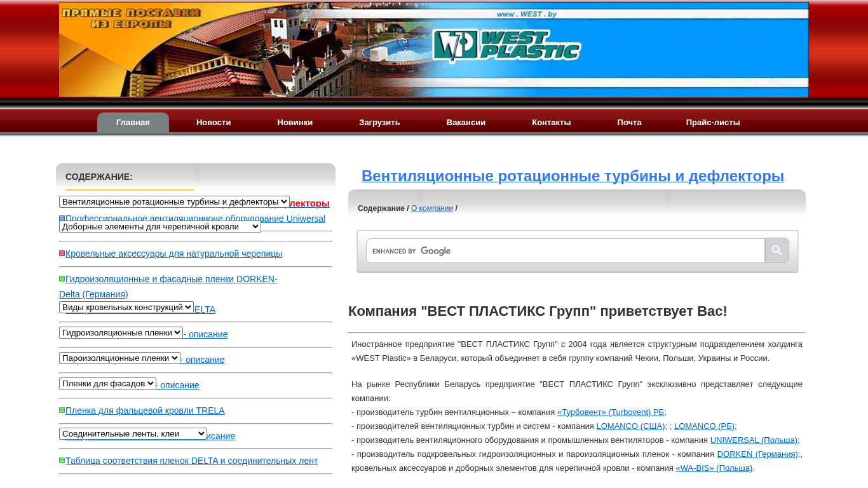Viewport: 868px width, 488px height.
Task: Go to the Новости menu item
Action: [214, 123]
